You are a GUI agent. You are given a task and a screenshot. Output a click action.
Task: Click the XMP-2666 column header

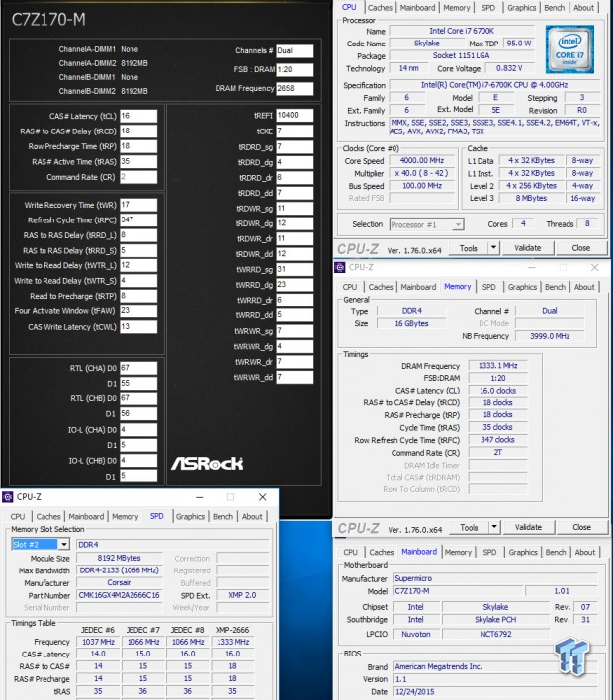click(232, 630)
